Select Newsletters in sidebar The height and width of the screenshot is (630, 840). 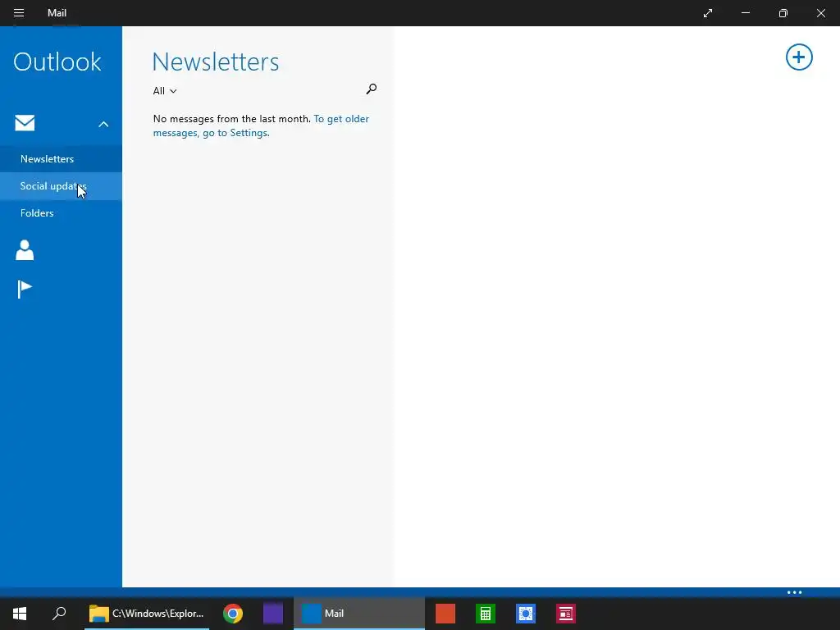point(61,158)
